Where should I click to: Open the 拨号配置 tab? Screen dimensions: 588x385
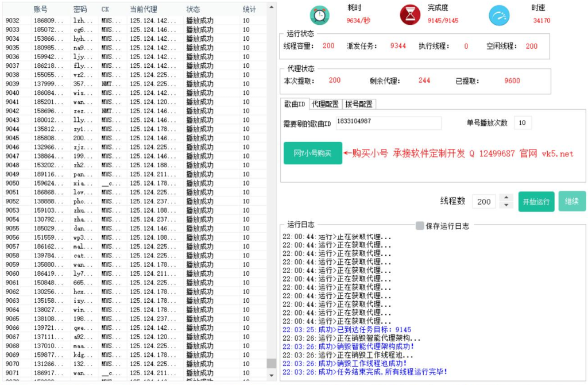coord(358,104)
